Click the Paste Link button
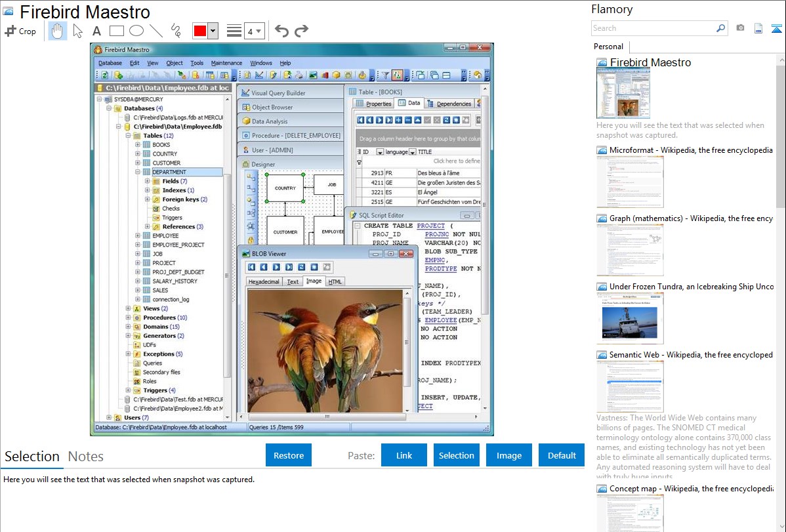 (x=404, y=455)
